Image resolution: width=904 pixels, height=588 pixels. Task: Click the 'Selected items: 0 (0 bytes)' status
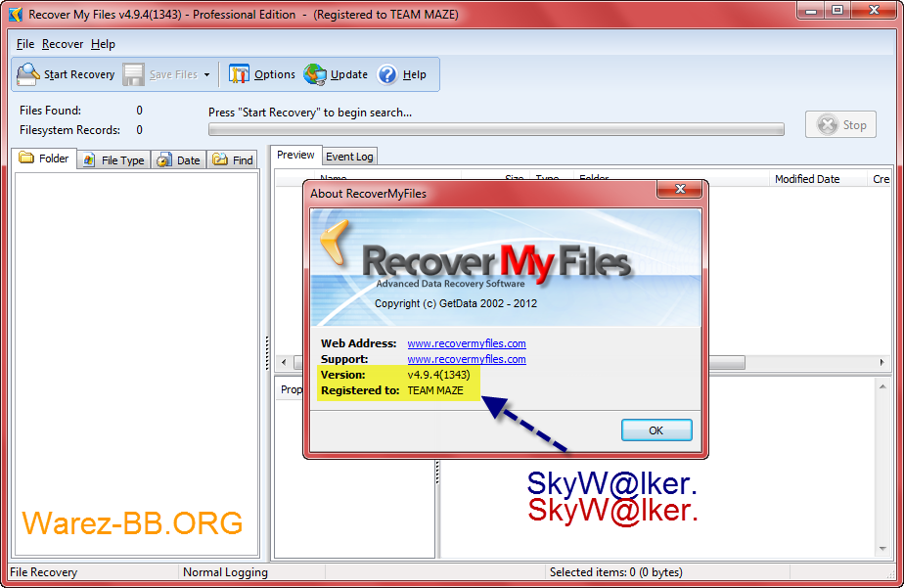pos(615,572)
